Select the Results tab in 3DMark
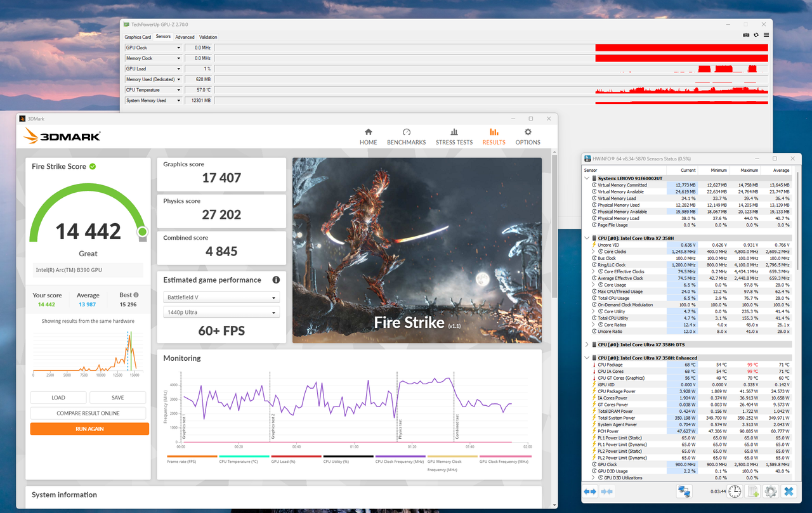The height and width of the screenshot is (513, 812). click(494, 136)
